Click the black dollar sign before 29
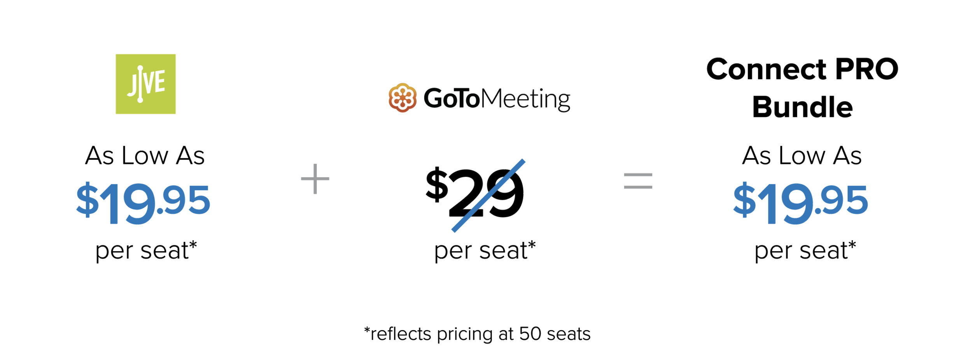 tap(437, 185)
